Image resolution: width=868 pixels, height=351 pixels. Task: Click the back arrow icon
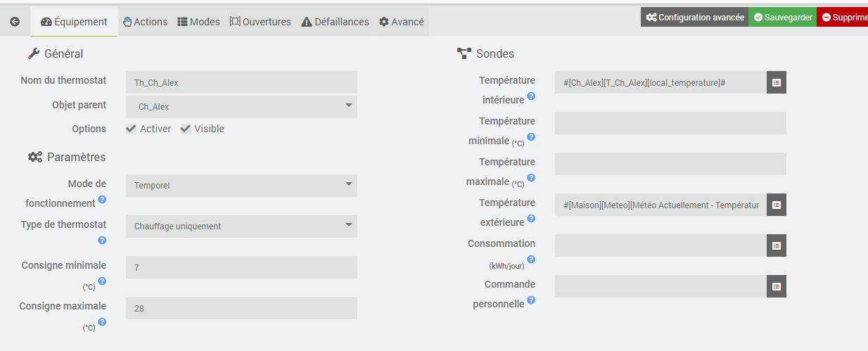(15, 22)
